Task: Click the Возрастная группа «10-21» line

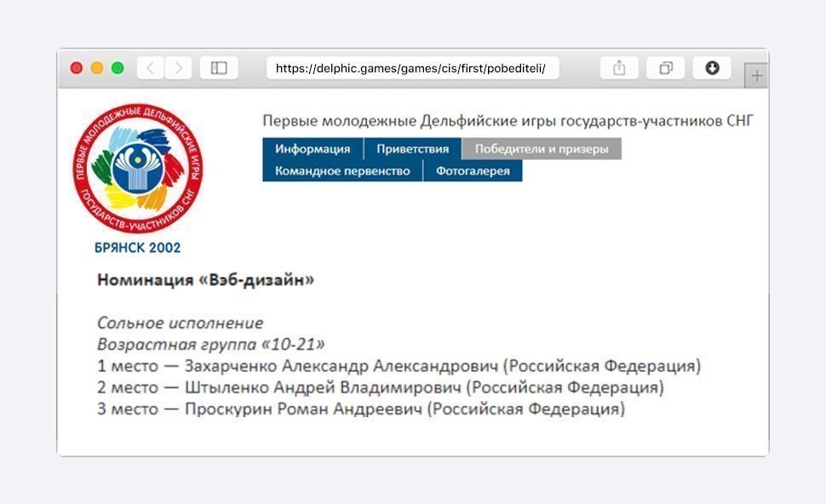Action: click(210, 345)
